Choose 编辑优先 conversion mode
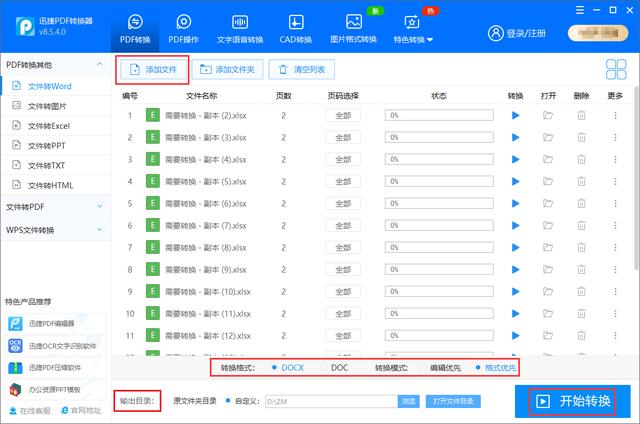This screenshot has width=640, height=424. [441, 368]
